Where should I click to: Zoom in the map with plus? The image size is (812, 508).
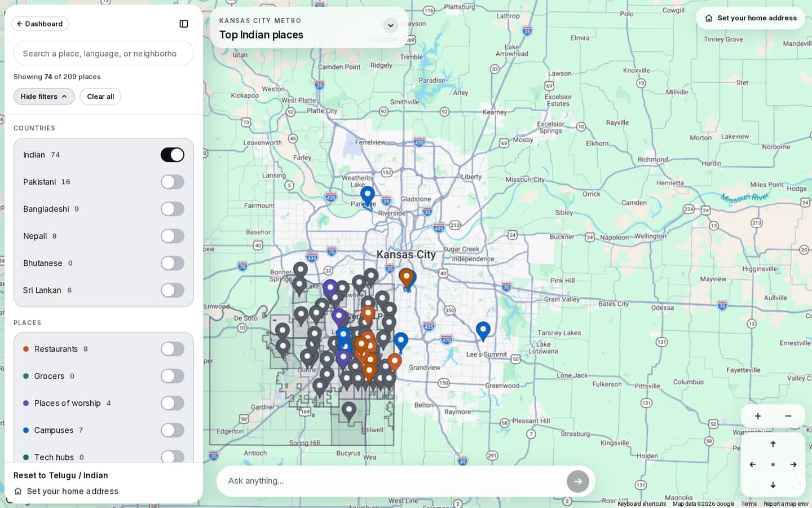tap(758, 416)
